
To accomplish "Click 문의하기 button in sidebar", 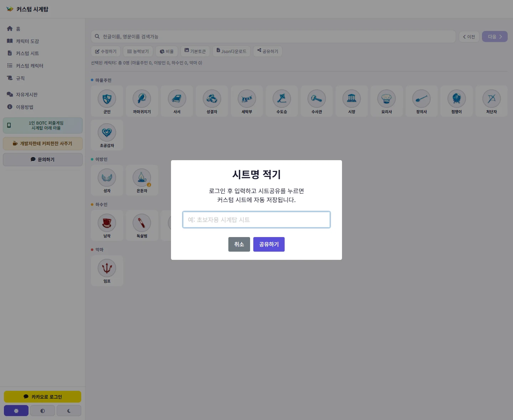I will [43, 159].
